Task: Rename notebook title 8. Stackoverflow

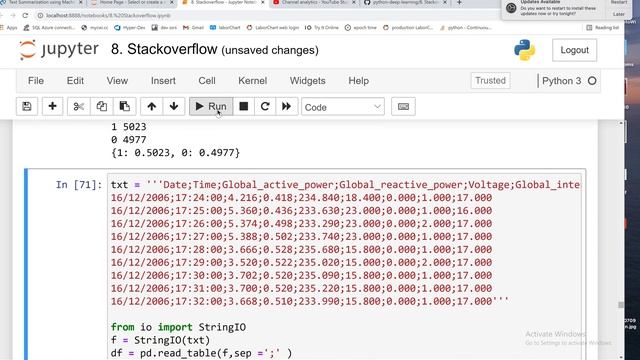Action: pos(164,49)
